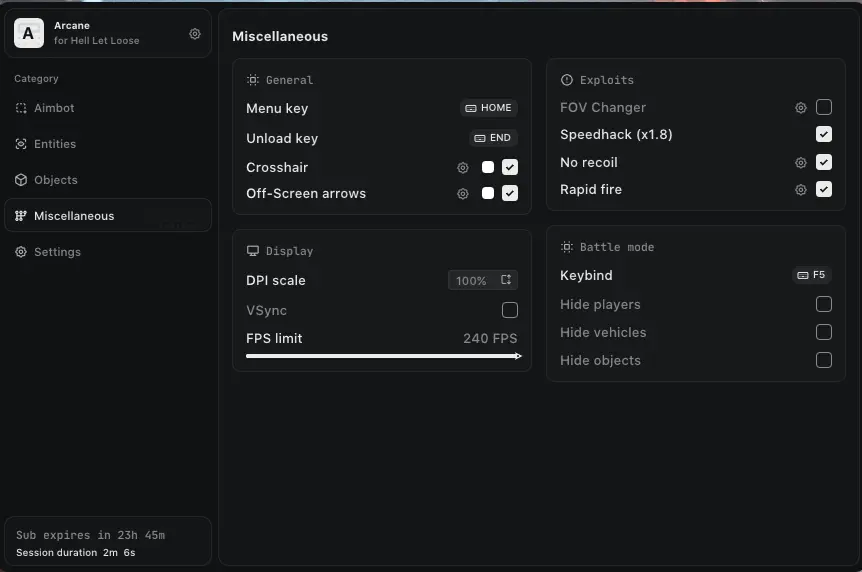Open Crosshair gear settings
The image size is (862, 572).
coord(463,168)
